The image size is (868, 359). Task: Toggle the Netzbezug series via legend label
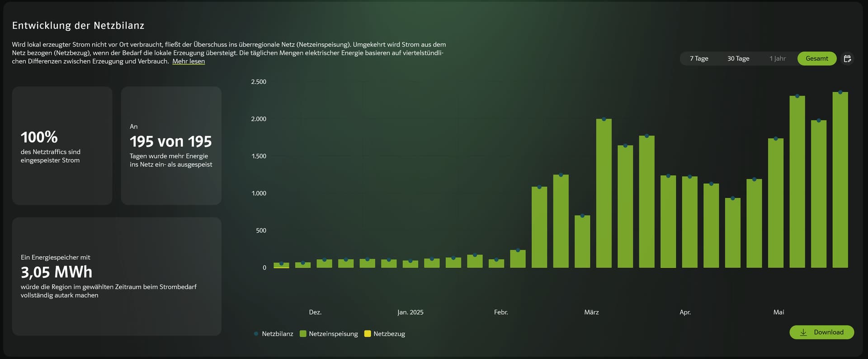coord(389,334)
